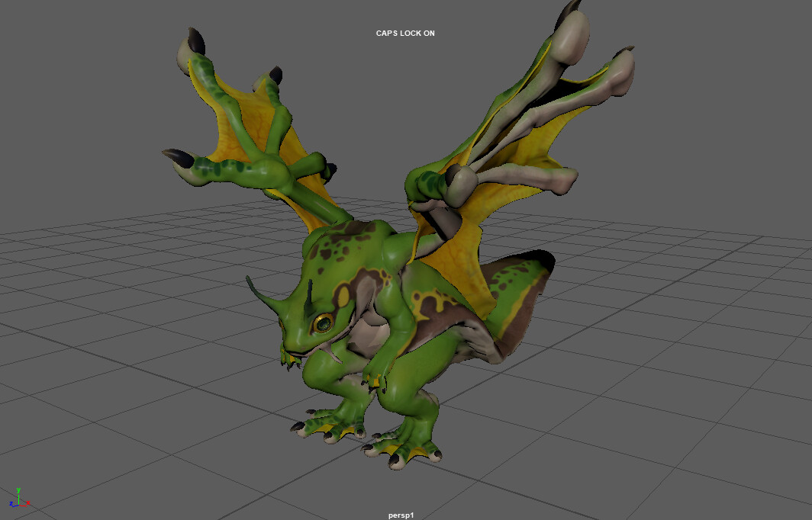The width and height of the screenshot is (812, 520).
Task: Click the axis gizmo origin point
Action: tap(18, 505)
